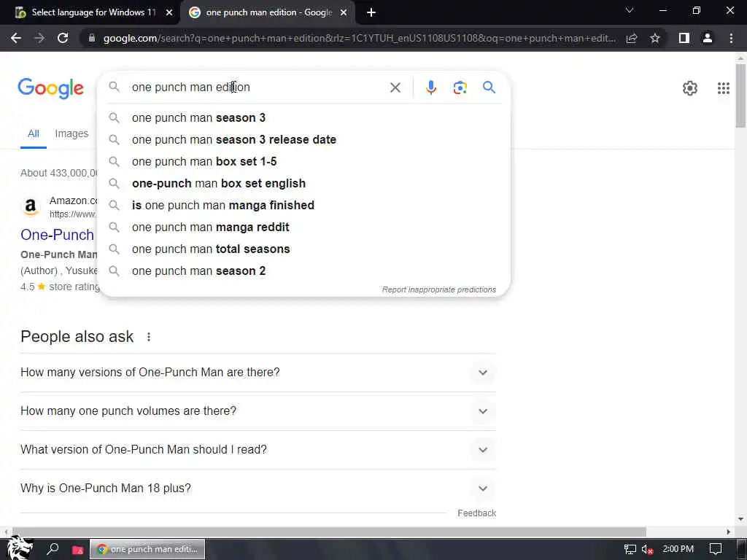This screenshot has height=560, width=747.
Task: View site information lock icon
Action: point(91,38)
